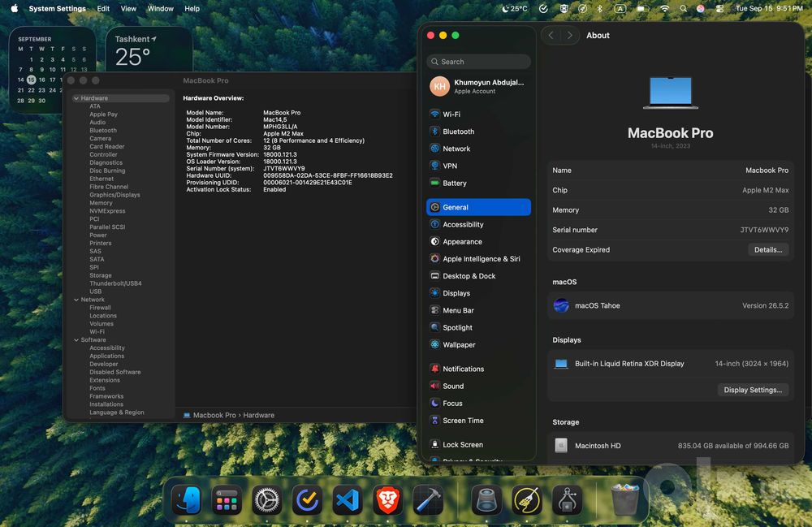The height and width of the screenshot is (527, 812).
Task: Select Appearance in the System Settings sidebar
Action: tap(478, 242)
